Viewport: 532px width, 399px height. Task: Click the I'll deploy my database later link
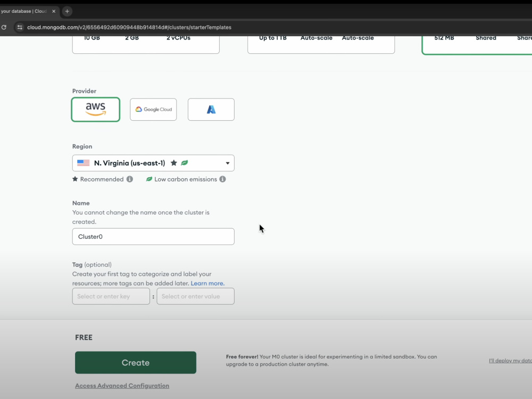click(510, 361)
